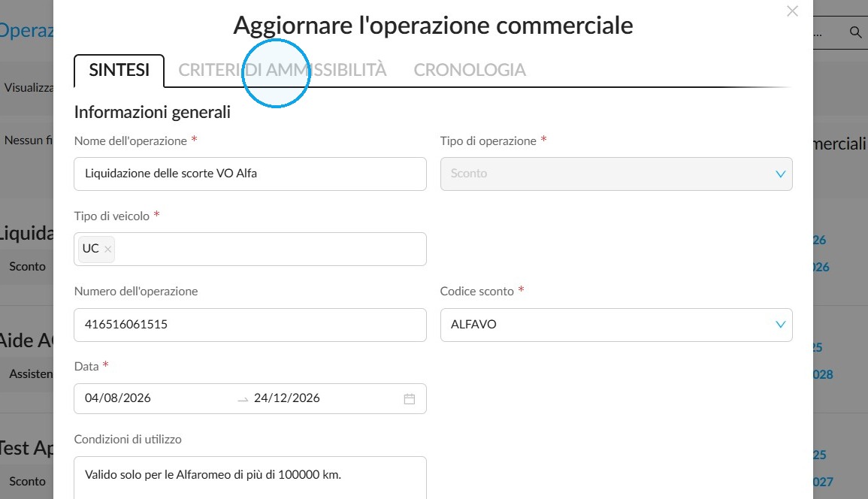Close the update commercial operation dialog
868x499 pixels.
tap(792, 11)
